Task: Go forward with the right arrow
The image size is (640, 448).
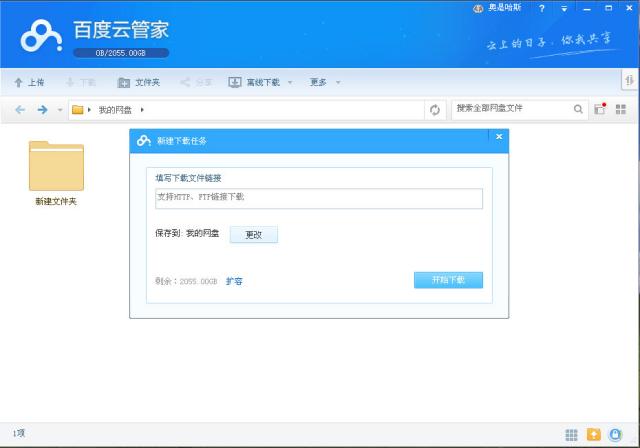Action: point(42,109)
